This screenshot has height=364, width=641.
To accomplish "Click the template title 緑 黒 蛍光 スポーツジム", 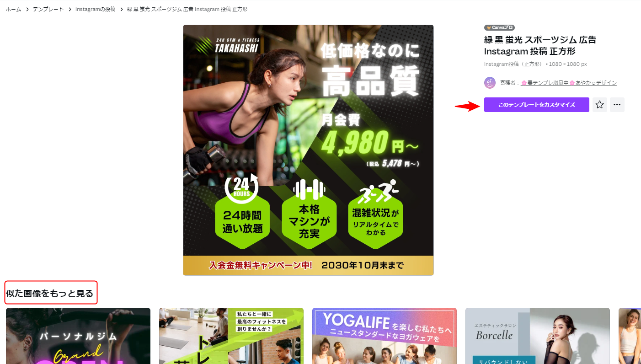I will (540, 45).
